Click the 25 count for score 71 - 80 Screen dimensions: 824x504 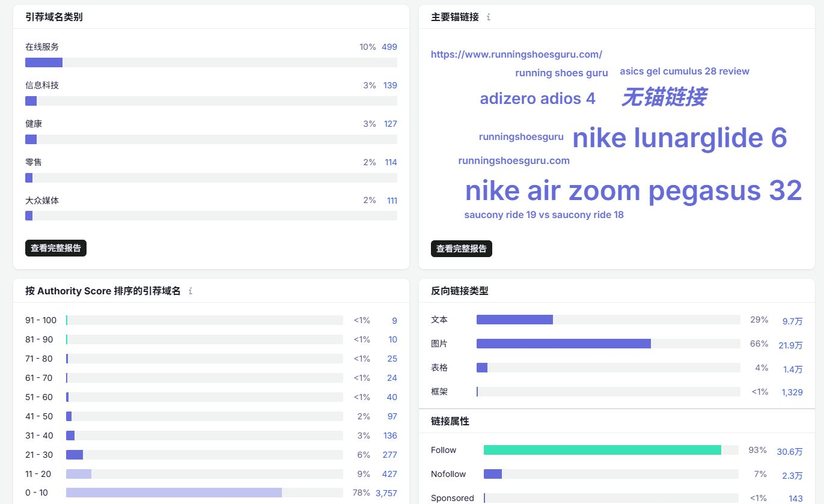[392, 359]
